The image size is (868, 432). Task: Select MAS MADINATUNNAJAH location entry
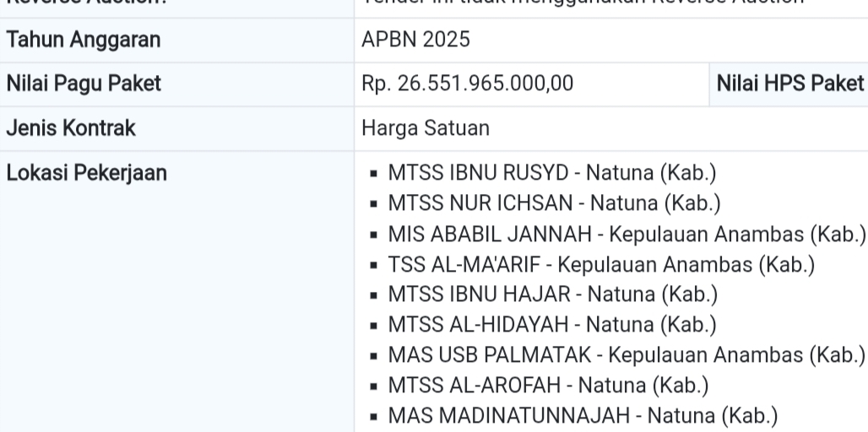point(583,415)
